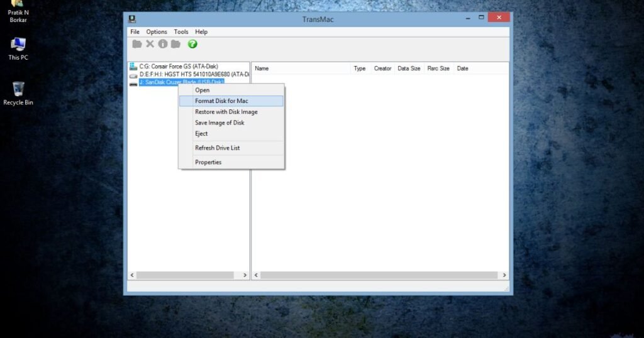Click the green Help question mark icon
Screen dimensions: 644x338
pyautogui.click(x=192, y=44)
